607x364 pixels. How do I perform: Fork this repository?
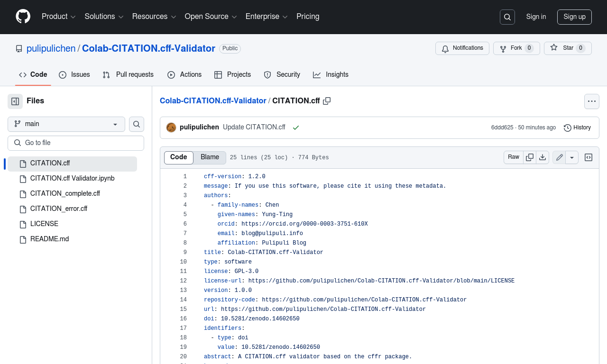516,48
